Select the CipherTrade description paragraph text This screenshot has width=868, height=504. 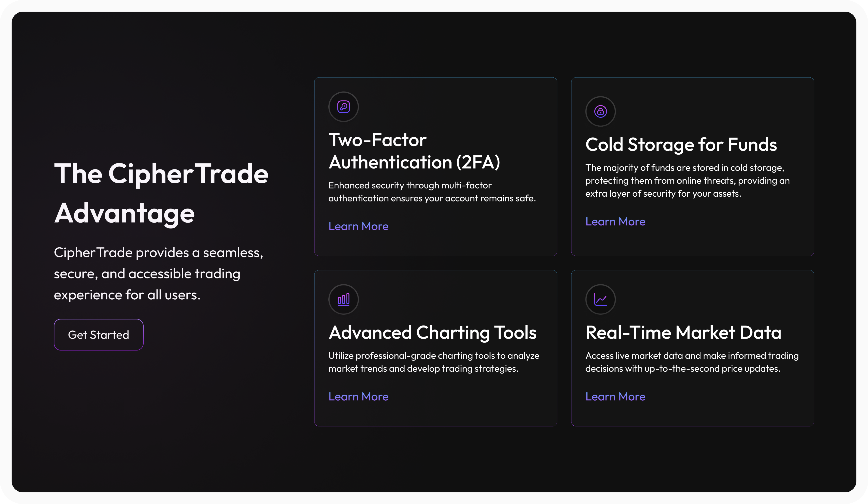pyautogui.click(x=158, y=273)
